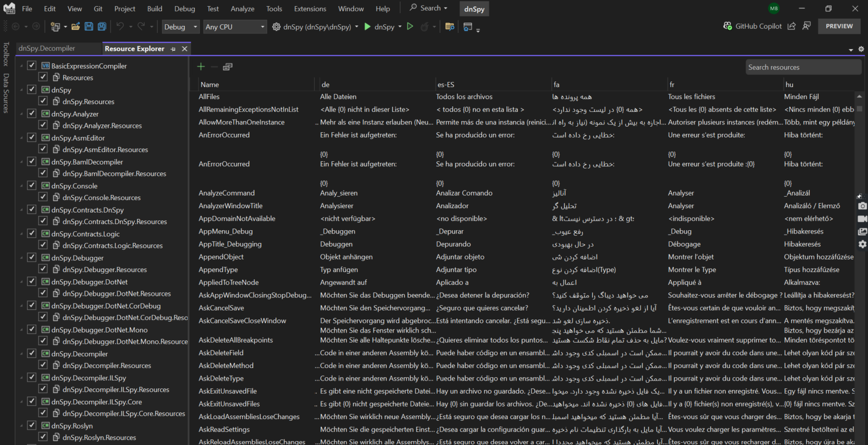Start debugging dnSpy with the green play icon
The image size is (868, 445).
pos(367,26)
